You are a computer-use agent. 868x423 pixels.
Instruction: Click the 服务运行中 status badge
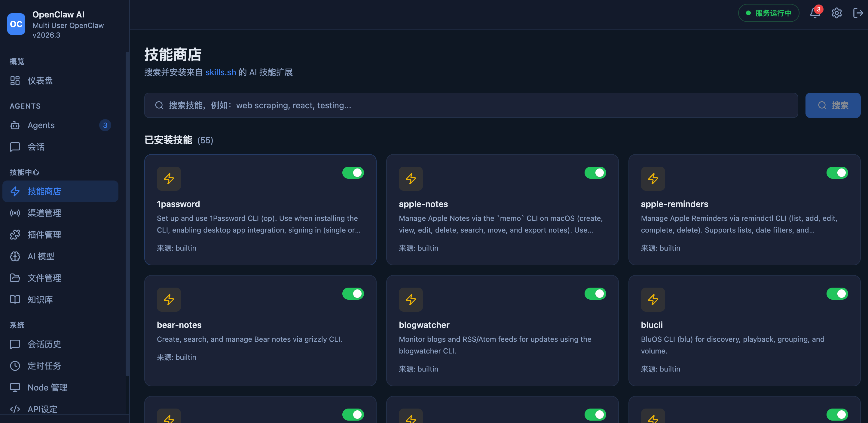768,13
